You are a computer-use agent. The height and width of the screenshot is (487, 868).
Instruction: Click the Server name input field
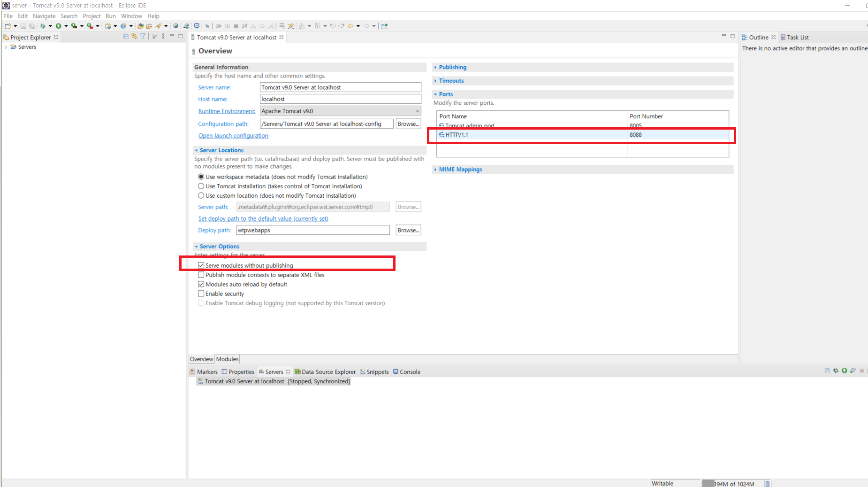click(341, 87)
